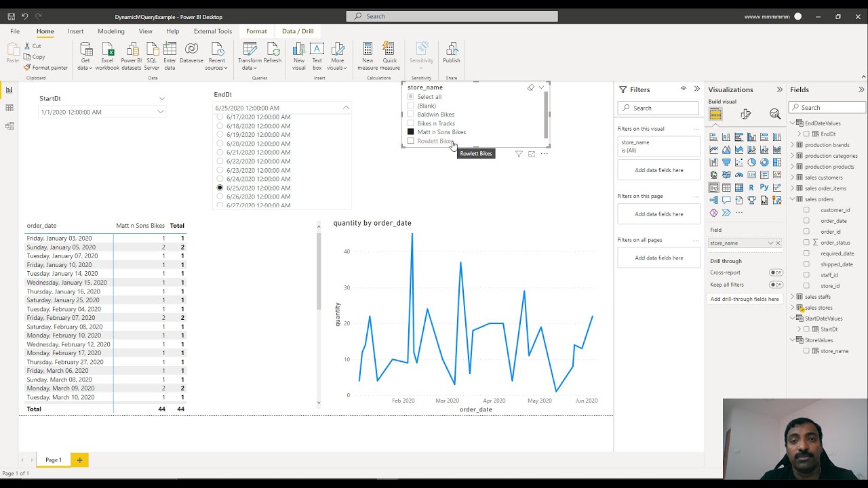Check the order_date field
This screenshot has width=868, height=488.
pyautogui.click(x=806, y=221)
